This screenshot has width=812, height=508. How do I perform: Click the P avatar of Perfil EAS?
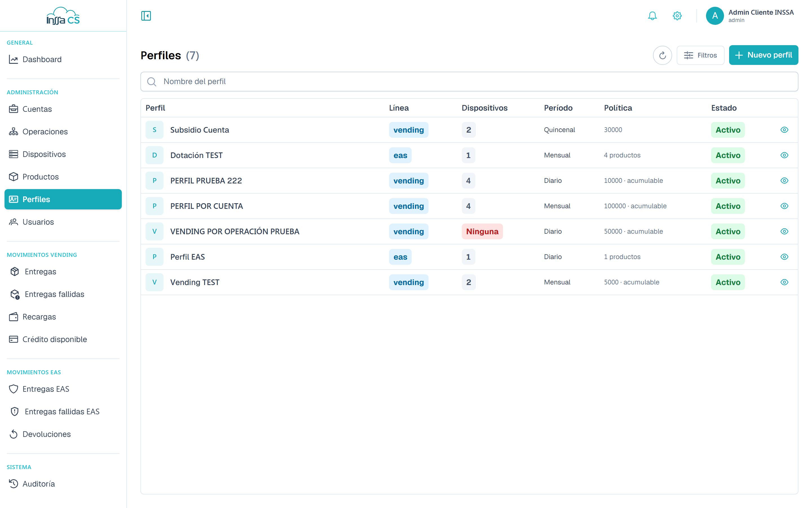[x=154, y=257]
